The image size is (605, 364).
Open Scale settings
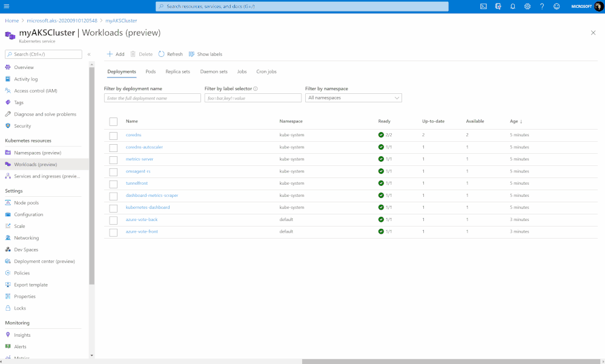coord(19,226)
